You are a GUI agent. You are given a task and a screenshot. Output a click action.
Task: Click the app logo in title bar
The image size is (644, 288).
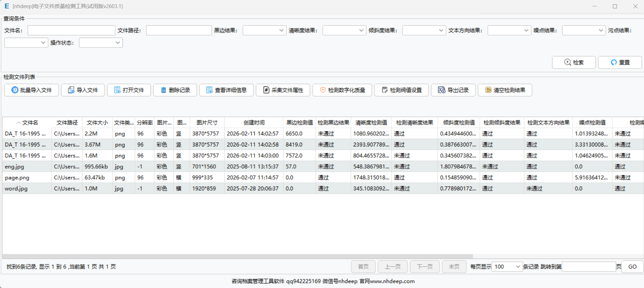point(7,6)
